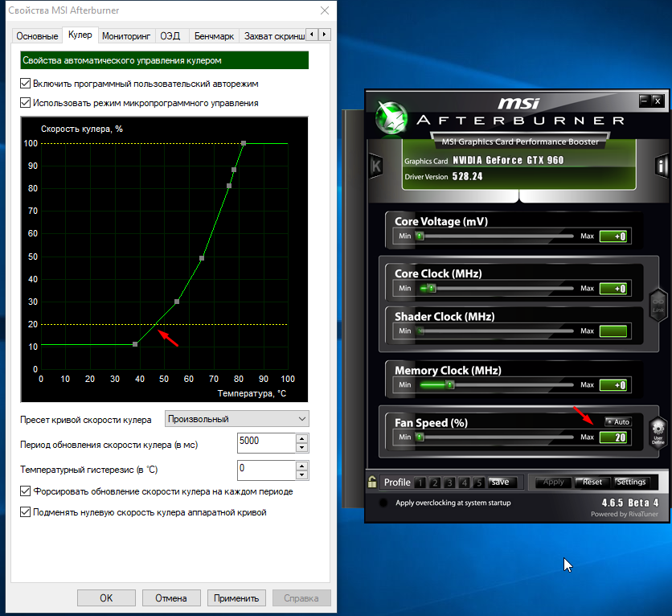
Task: Switch to the Мониторинг tab
Action: [126, 36]
